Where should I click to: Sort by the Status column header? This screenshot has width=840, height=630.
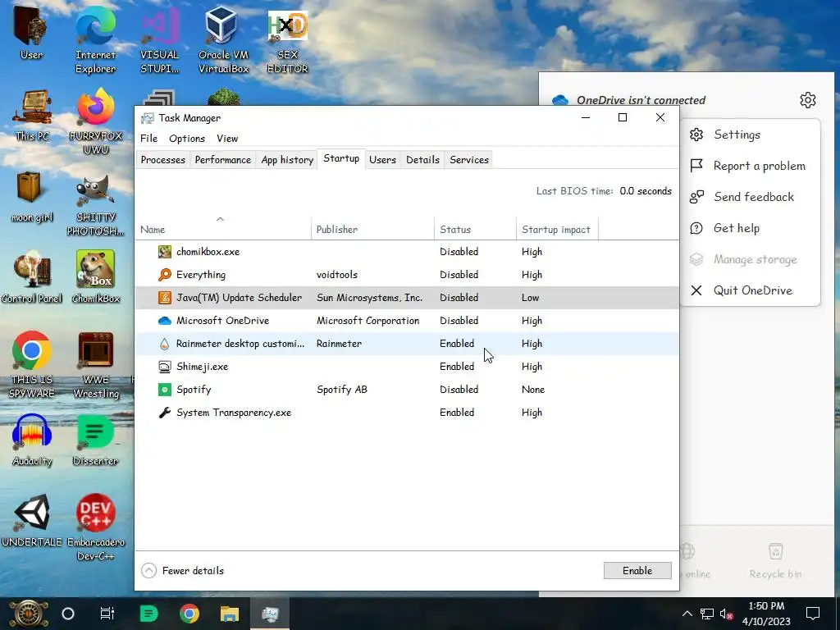[475, 230]
